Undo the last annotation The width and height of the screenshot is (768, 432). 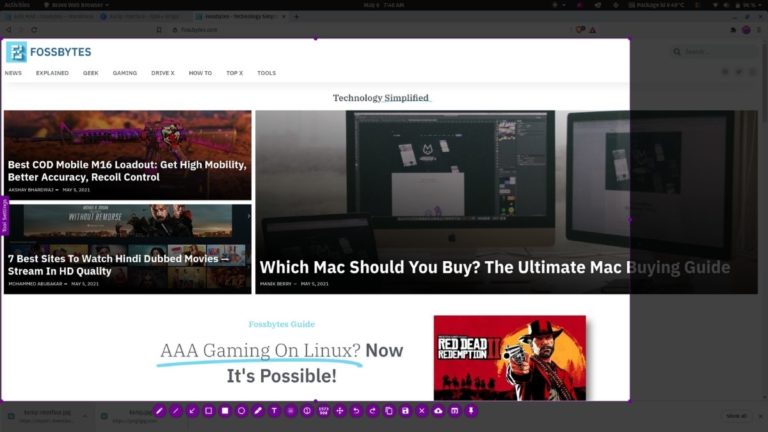[x=356, y=411]
